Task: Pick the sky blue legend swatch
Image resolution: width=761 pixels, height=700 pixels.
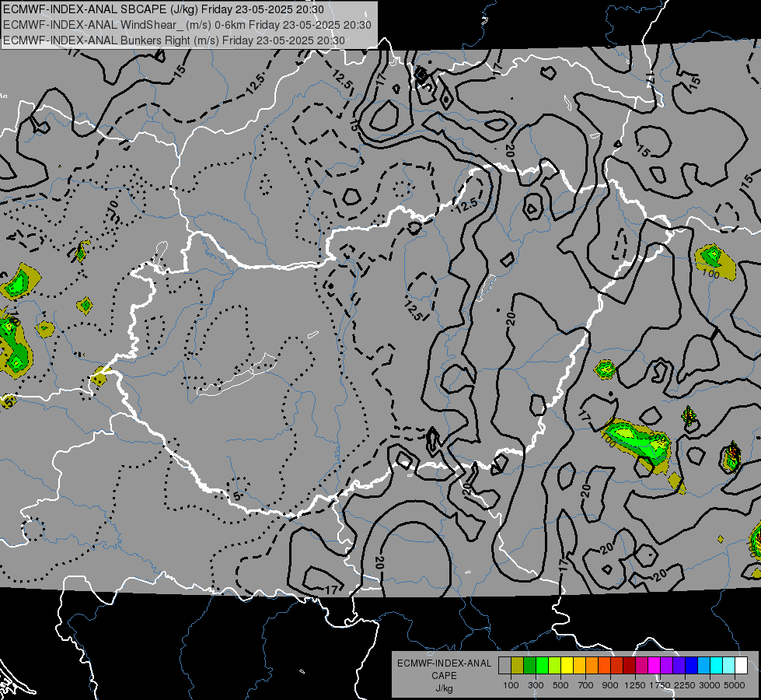Action: (x=703, y=666)
